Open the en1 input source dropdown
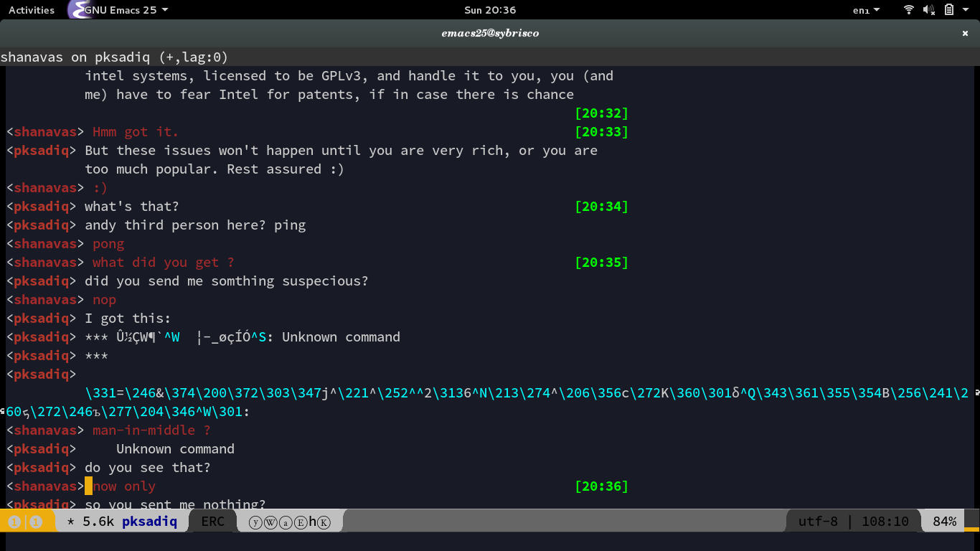Viewport: 980px width, 551px height. coord(866,10)
